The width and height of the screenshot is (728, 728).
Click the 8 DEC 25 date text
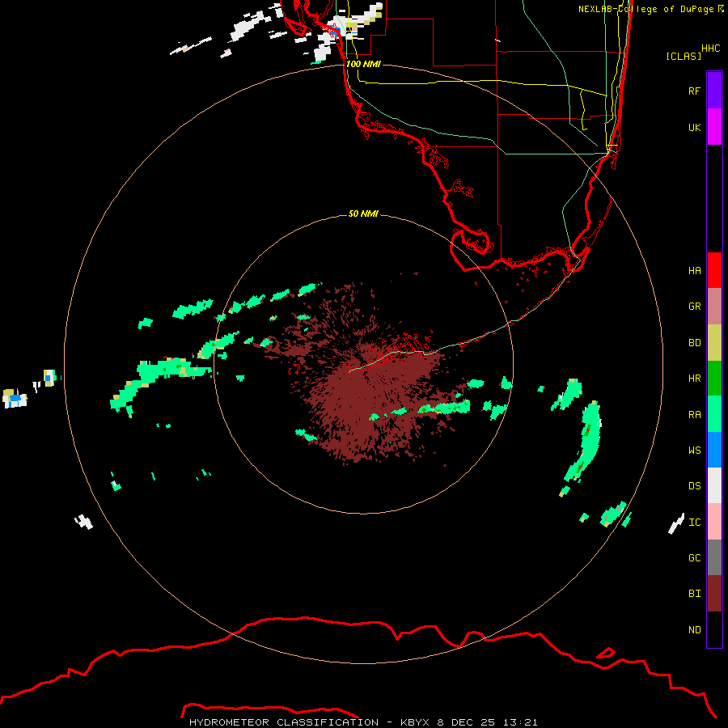(x=467, y=722)
